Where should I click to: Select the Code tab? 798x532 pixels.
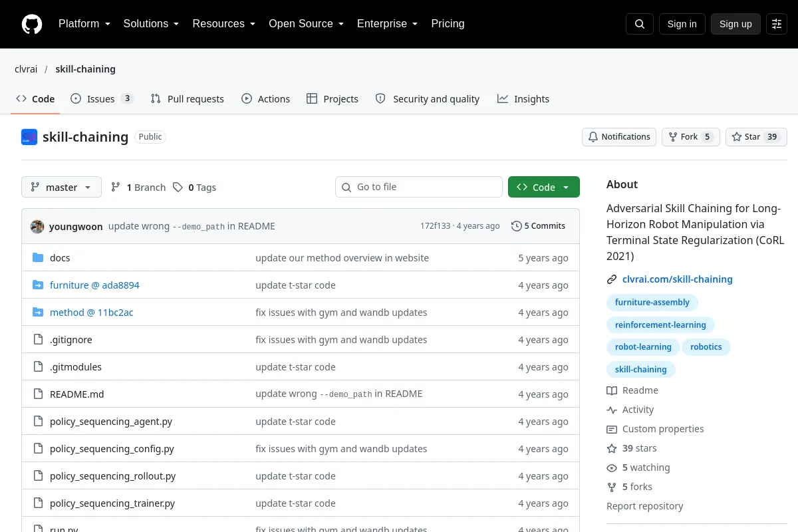[35, 99]
